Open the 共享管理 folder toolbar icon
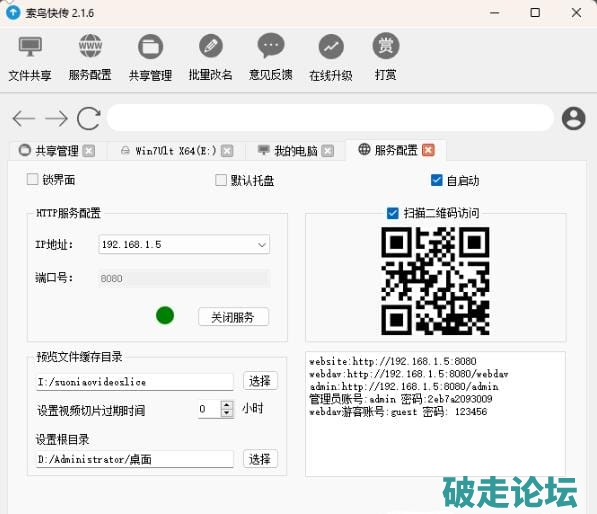 [150, 46]
